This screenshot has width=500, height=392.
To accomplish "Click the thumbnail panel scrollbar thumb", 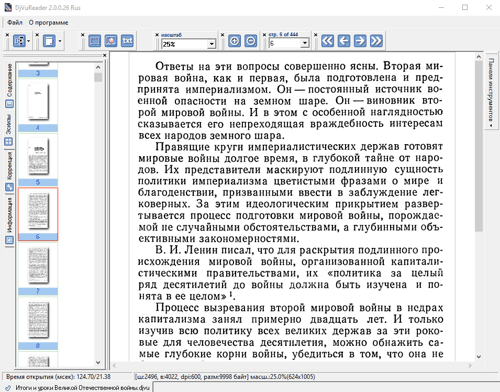I will (98, 77).
